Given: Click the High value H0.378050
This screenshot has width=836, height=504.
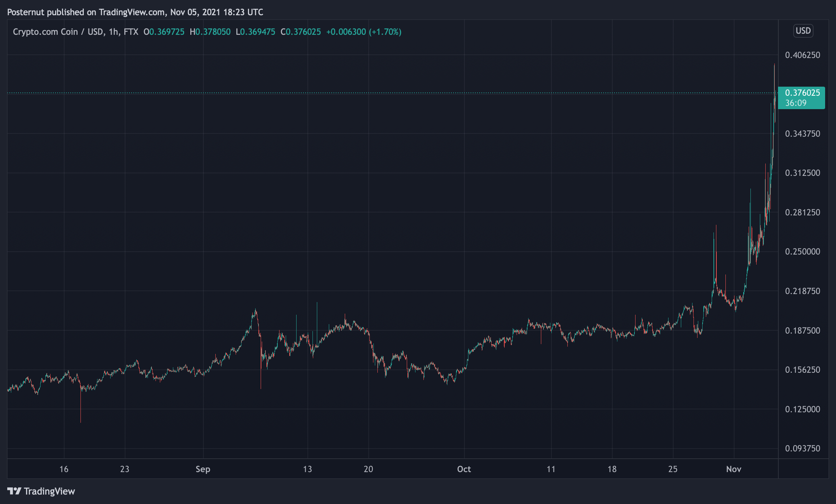Looking at the screenshot, I should (x=210, y=32).
